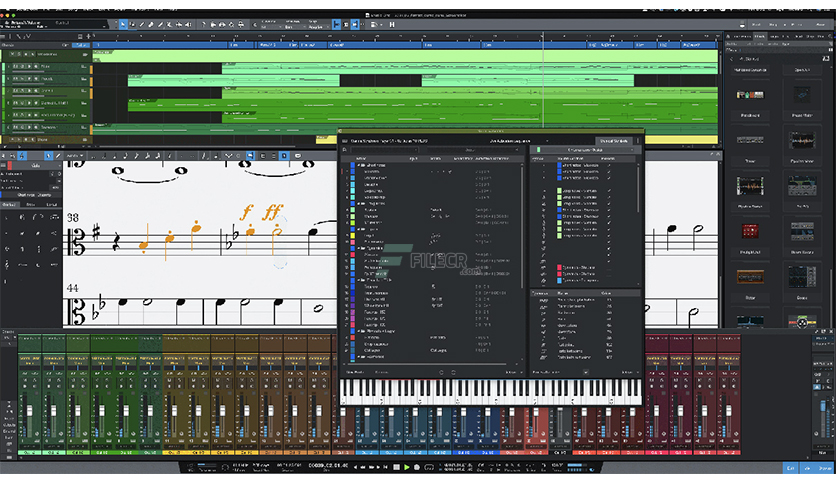
Task: Open the filter dropdown beside the Sound Variations search
Action: click(473, 150)
